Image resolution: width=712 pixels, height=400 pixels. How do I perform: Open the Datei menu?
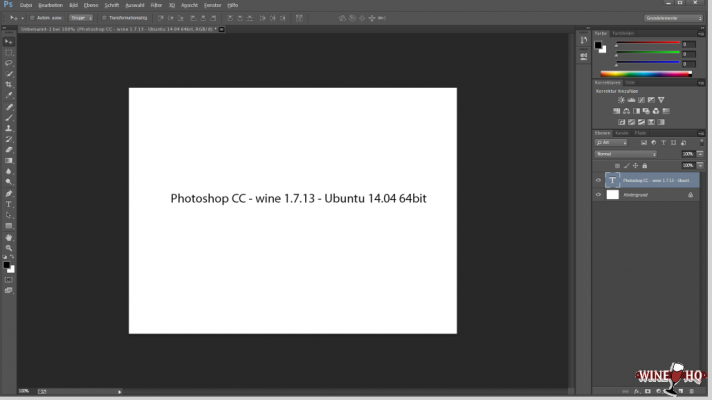(x=26, y=5)
